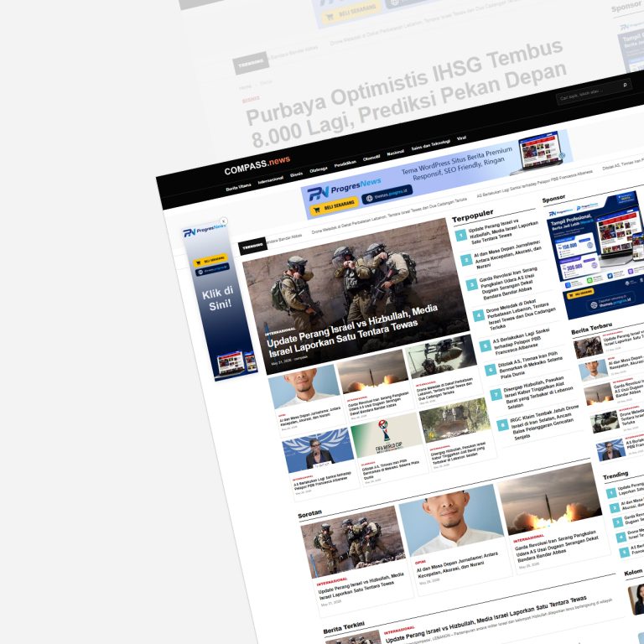Viewport: 644px width, 644px height.
Task: Click the Berita Terbaru section heading
Action: pos(591,328)
